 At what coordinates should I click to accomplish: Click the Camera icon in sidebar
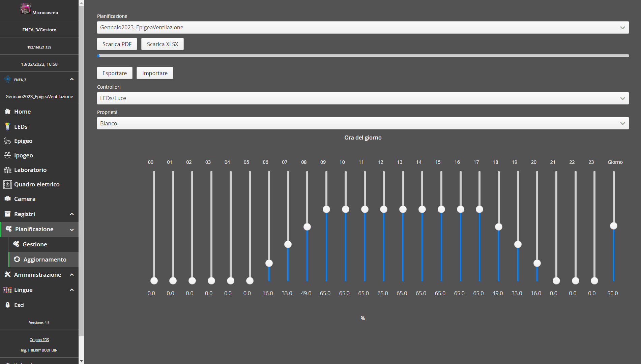pyautogui.click(x=7, y=199)
